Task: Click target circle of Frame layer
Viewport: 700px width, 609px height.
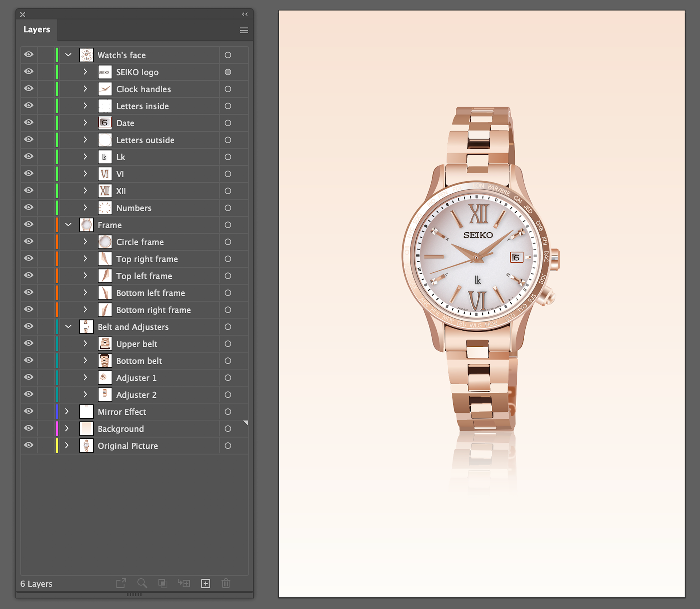Action: [x=228, y=225]
